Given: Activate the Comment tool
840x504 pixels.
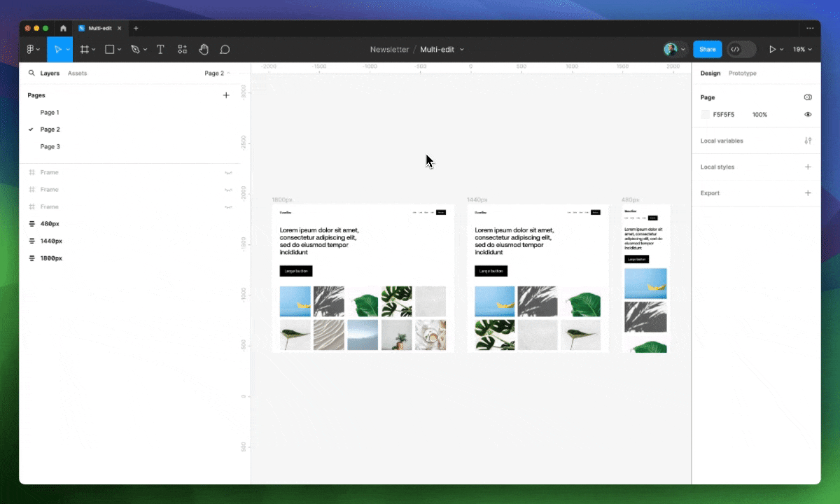Looking at the screenshot, I should click(x=225, y=50).
